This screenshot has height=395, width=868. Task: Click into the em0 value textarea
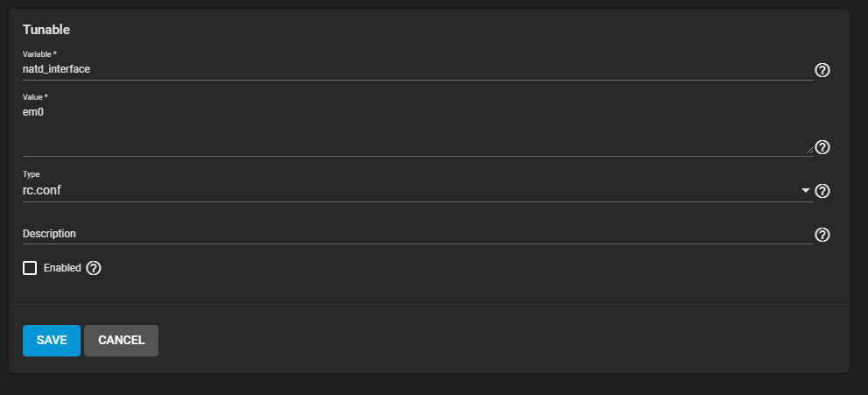tap(412, 112)
